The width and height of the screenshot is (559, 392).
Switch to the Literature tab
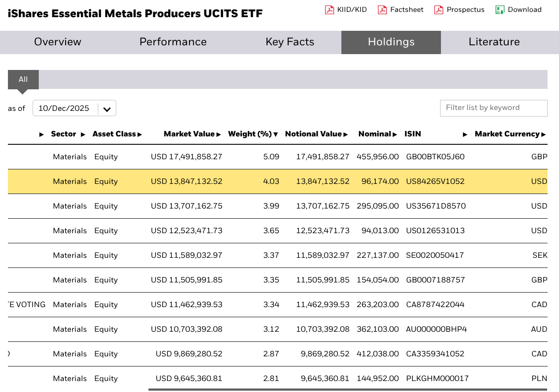click(x=494, y=42)
